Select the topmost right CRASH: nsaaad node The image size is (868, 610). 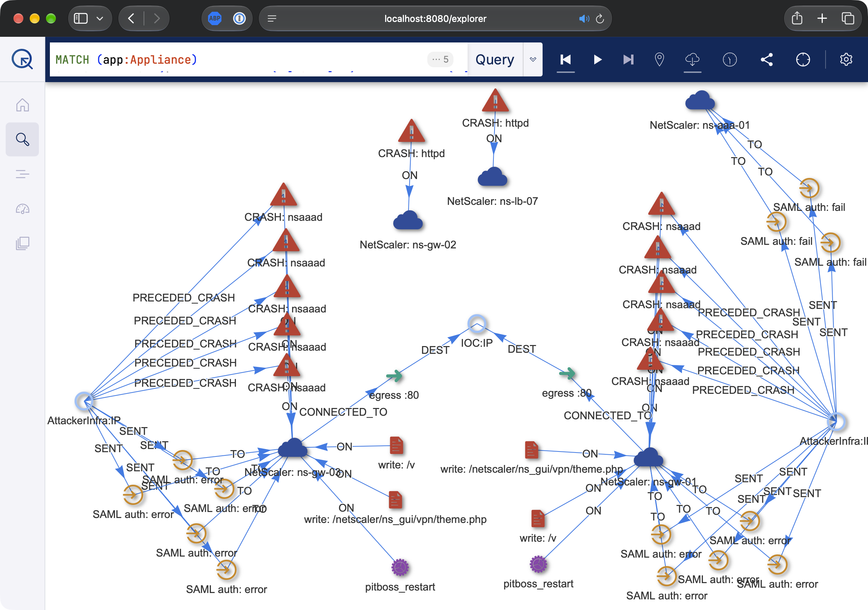pyautogui.click(x=661, y=204)
